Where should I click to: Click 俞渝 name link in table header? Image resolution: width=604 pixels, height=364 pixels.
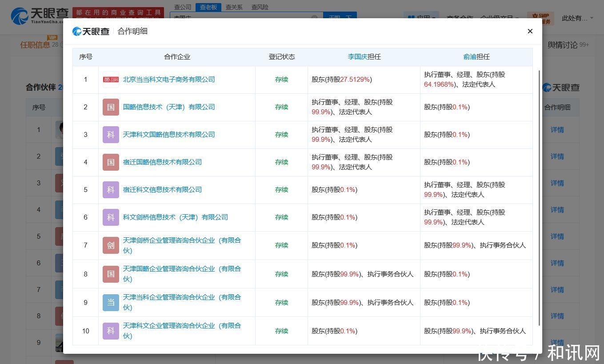[469, 57]
